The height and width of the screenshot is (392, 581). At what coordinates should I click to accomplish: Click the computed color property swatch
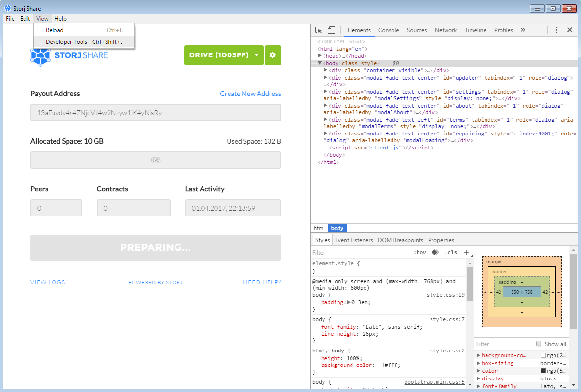543,371
